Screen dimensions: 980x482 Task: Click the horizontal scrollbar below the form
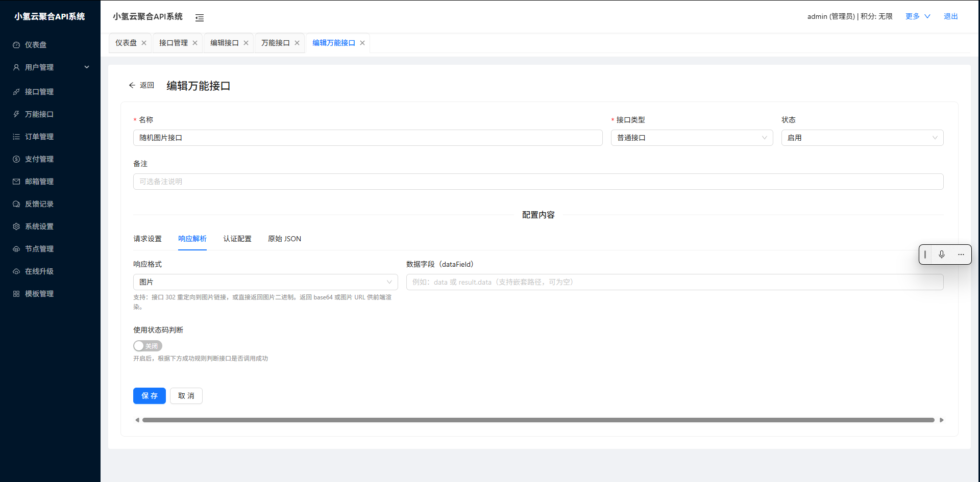click(x=538, y=420)
